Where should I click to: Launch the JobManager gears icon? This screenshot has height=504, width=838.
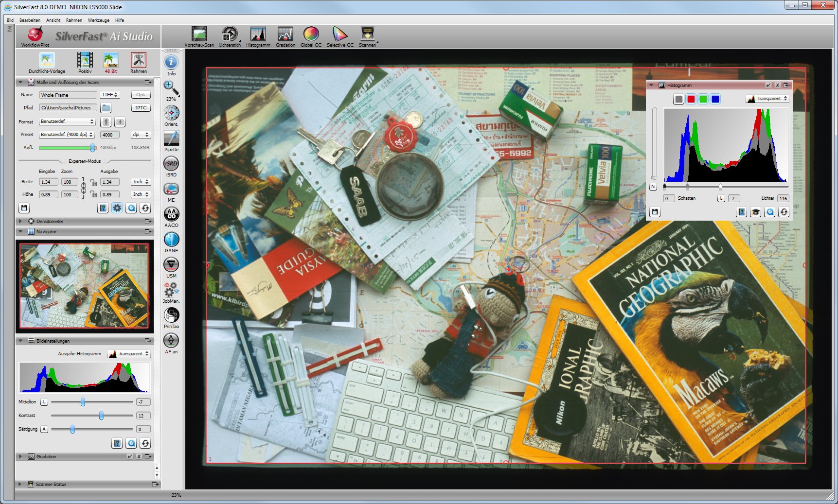click(171, 290)
